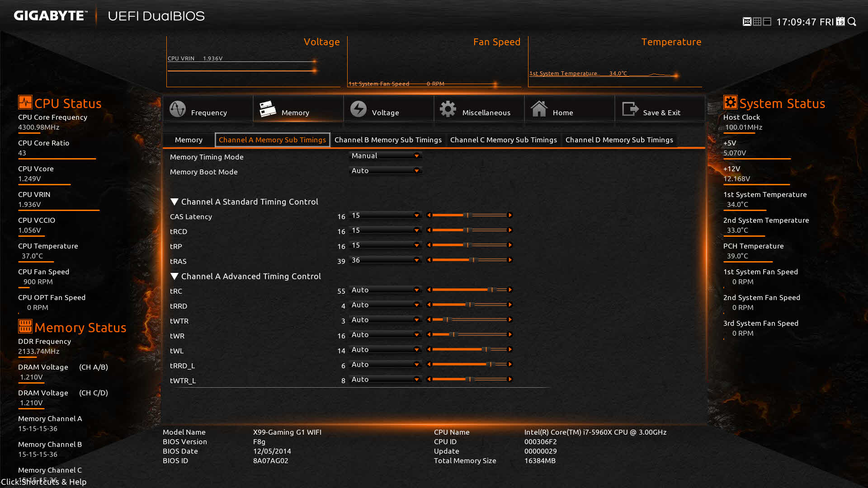Click the GIGABYTE logo
Viewport: 868px width, 488px height.
(x=50, y=16)
